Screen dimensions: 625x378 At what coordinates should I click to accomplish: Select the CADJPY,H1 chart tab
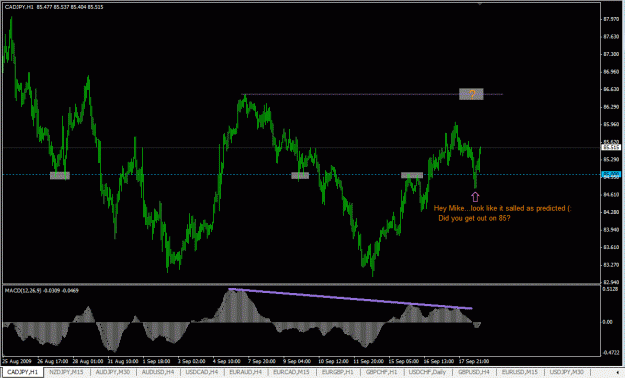click(x=22, y=372)
